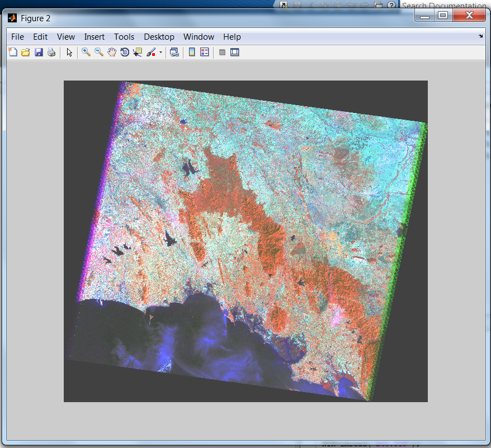Expand the overflow chevron on the menu bar

(480, 36)
